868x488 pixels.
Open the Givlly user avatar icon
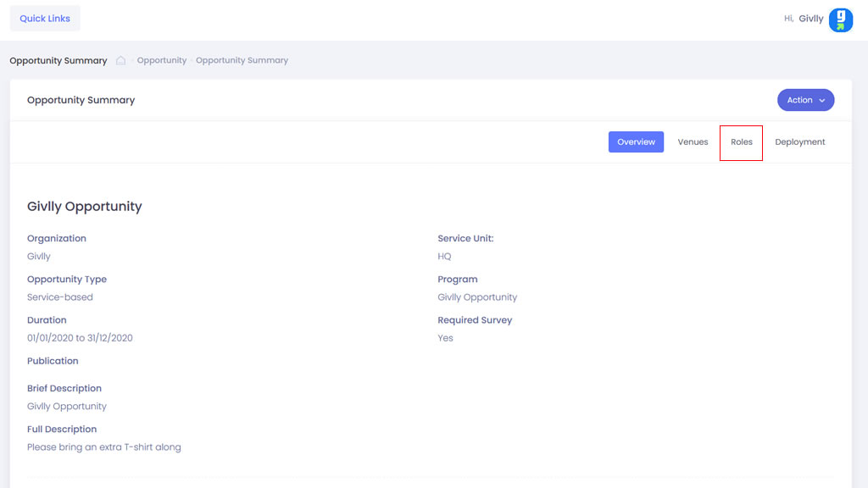[x=840, y=19]
